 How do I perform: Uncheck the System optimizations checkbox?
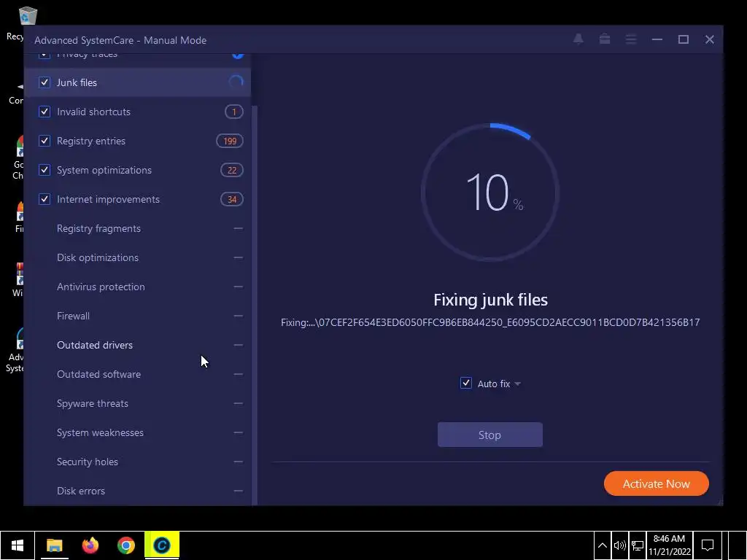pyautogui.click(x=44, y=170)
